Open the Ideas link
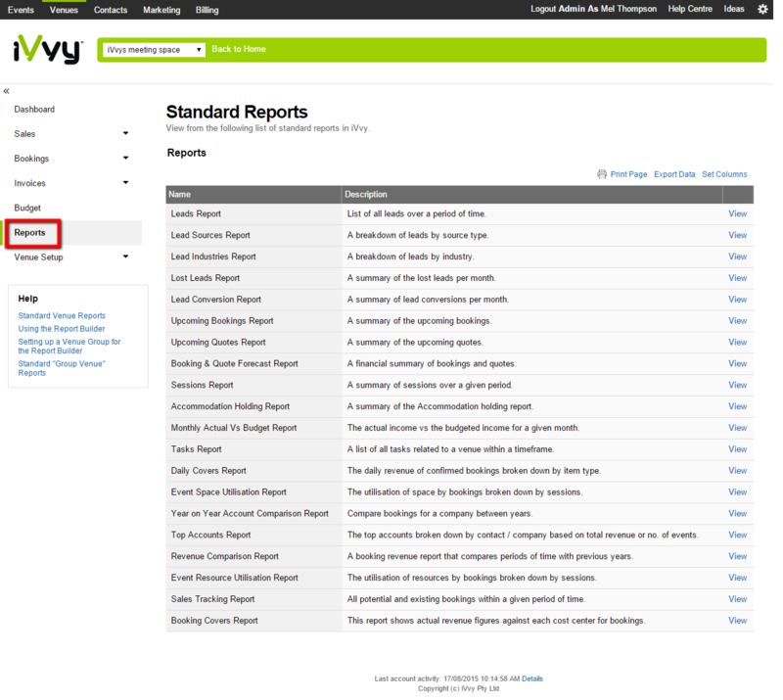The width and height of the screenshot is (783, 700). (x=734, y=9)
